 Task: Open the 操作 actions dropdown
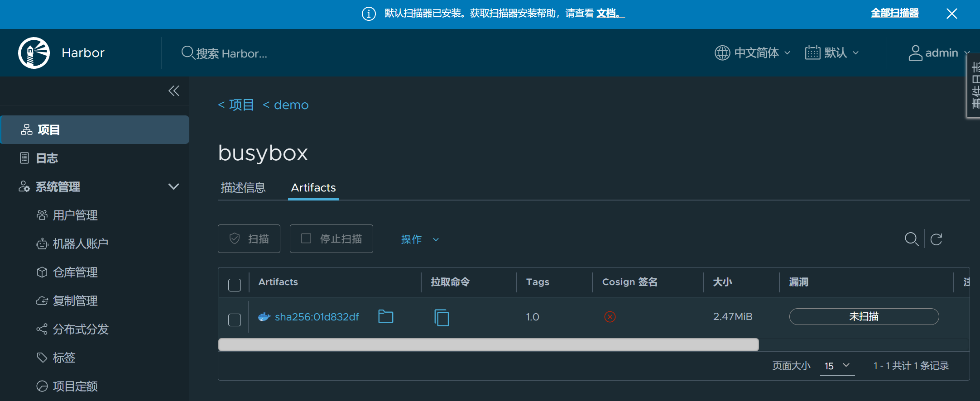[x=420, y=239]
